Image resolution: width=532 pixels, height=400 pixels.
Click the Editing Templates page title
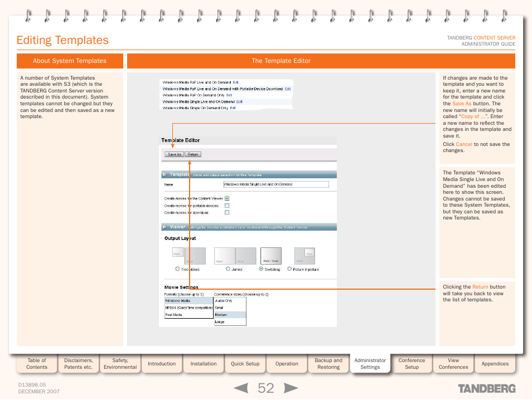[x=63, y=40]
